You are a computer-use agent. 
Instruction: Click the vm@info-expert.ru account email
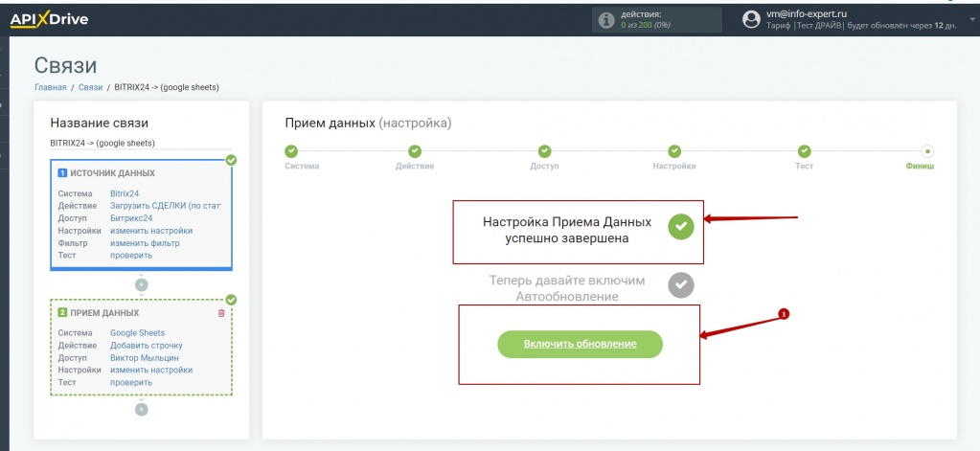[807, 14]
